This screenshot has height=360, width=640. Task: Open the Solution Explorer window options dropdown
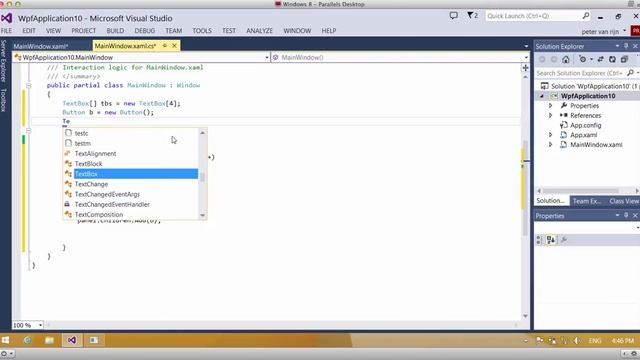pyautogui.click(x=617, y=46)
